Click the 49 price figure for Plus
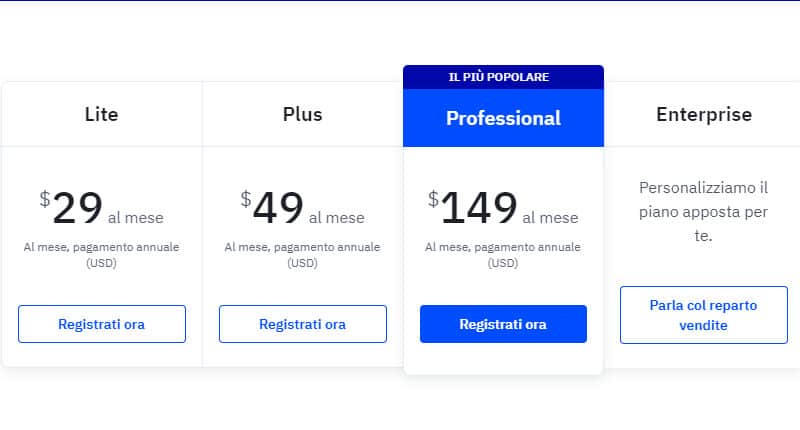 coord(278,208)
